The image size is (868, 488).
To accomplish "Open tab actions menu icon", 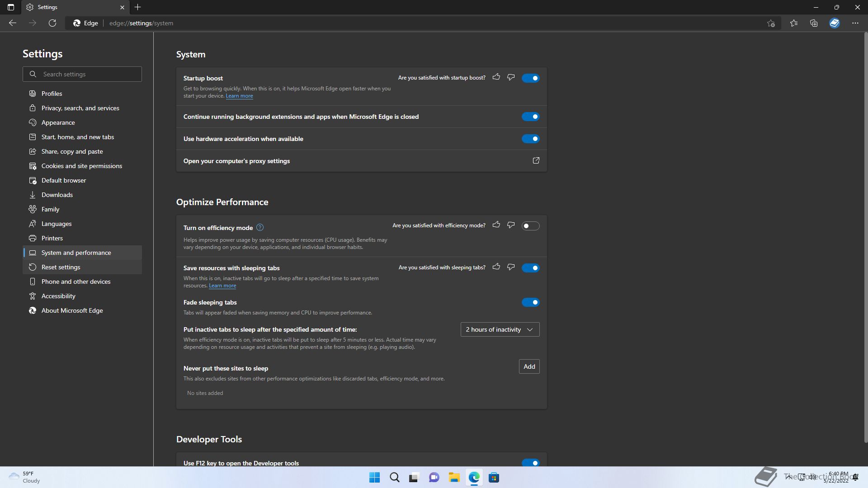I will (11, 7).
